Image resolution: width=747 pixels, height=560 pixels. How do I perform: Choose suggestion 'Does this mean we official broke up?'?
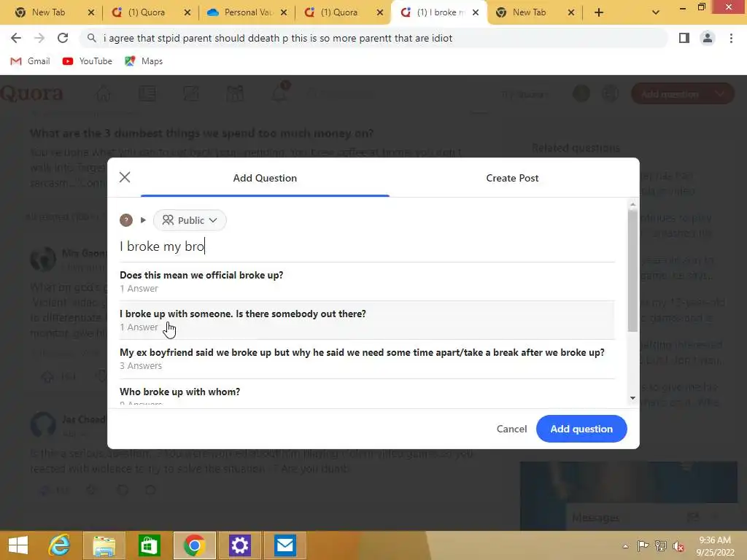(x=367, y=281)
